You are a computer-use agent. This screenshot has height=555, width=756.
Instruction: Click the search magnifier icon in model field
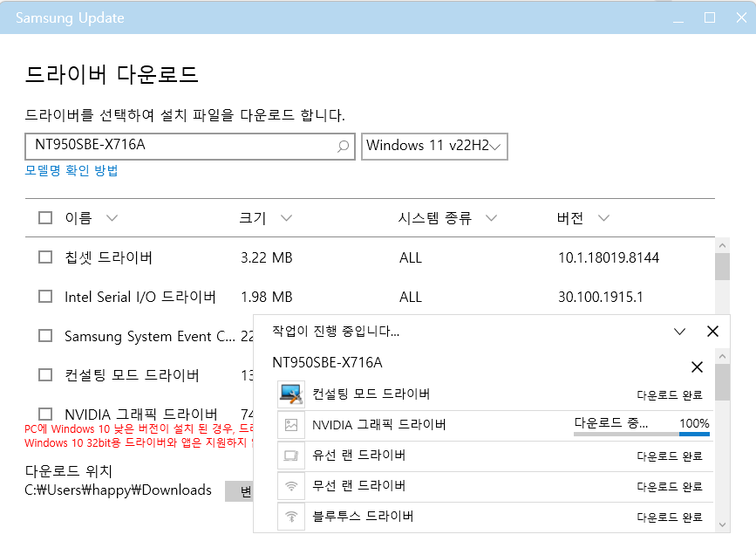[343, 146]
